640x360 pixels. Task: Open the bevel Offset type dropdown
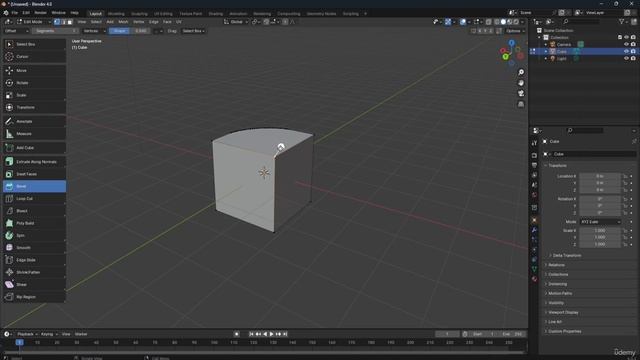pyautogui.click(x=16, y=31)
